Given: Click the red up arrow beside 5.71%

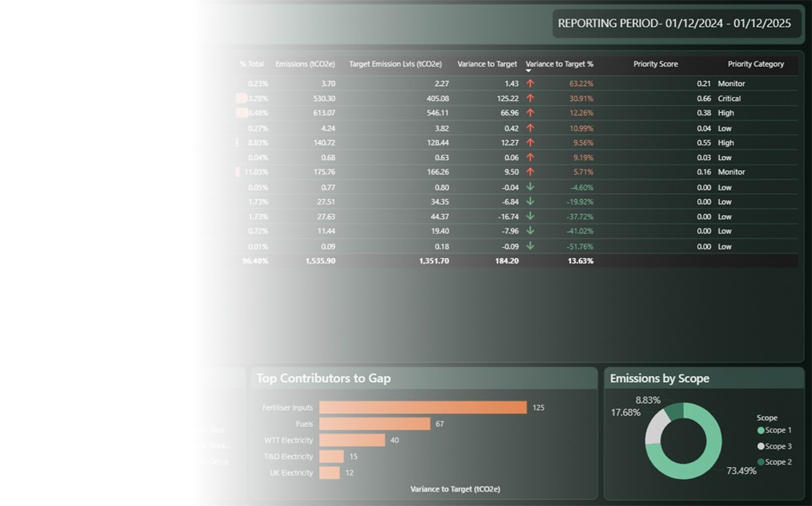Looking at the screenshot, I should point(530,172).
